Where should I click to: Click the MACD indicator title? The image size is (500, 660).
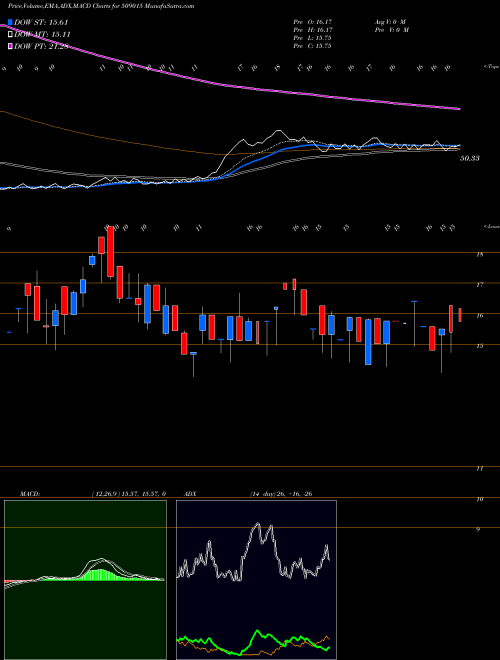pos(29,493)
